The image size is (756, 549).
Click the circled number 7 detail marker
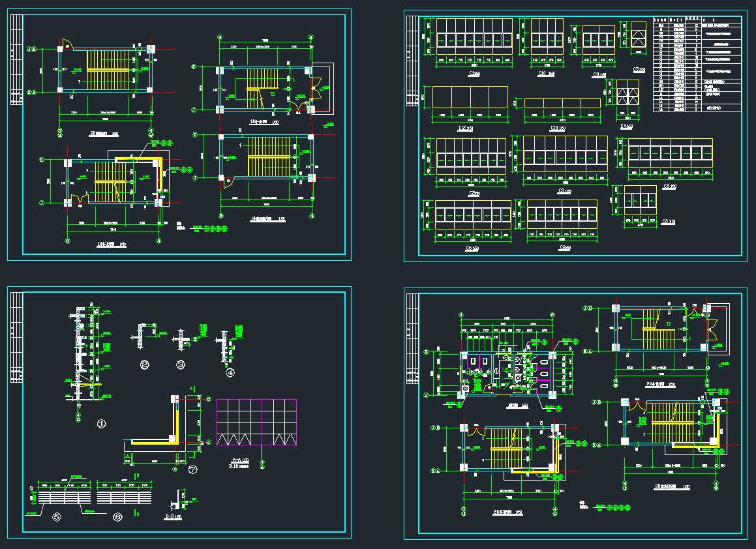[192, 469]
